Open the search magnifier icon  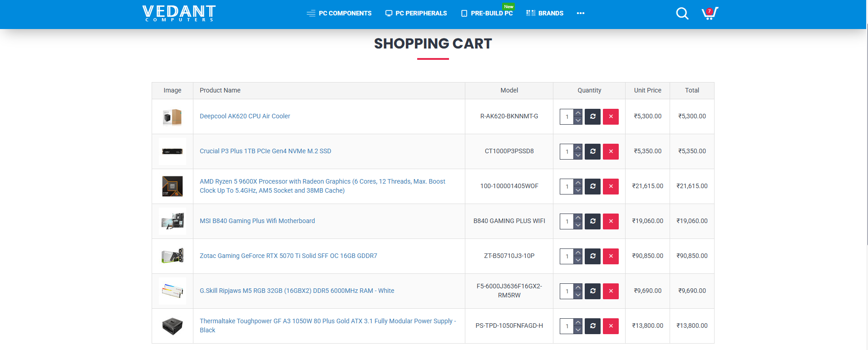point(682,14)
